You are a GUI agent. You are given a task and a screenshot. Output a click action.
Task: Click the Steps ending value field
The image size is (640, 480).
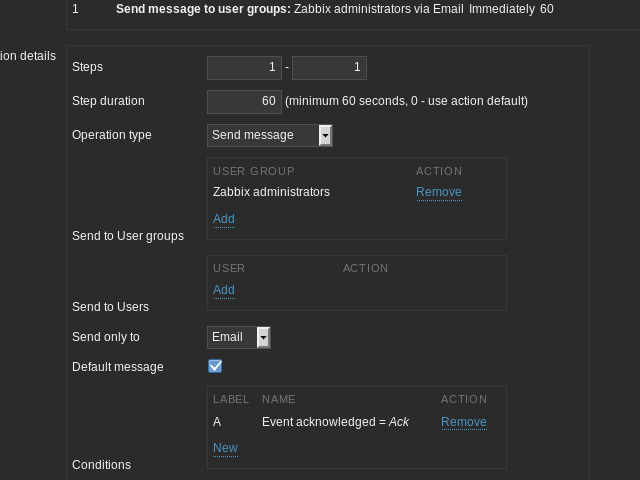tap(329, 68)
